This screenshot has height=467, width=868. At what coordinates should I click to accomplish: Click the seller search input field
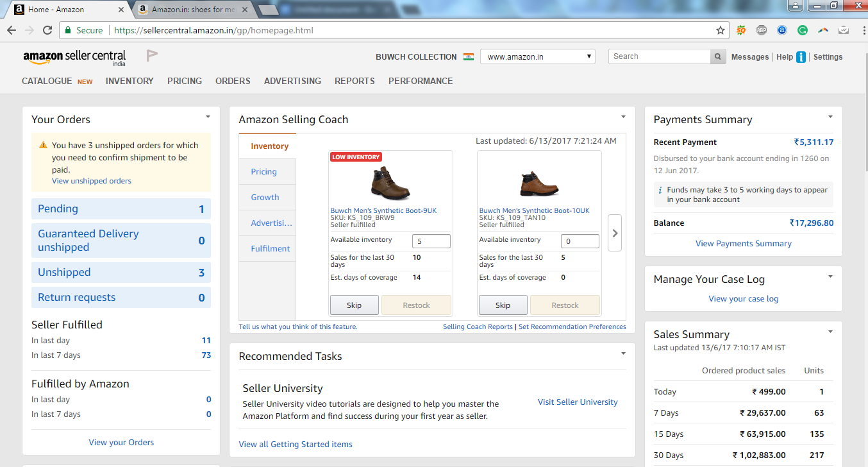pyautogui.click(x=660, y=56)
